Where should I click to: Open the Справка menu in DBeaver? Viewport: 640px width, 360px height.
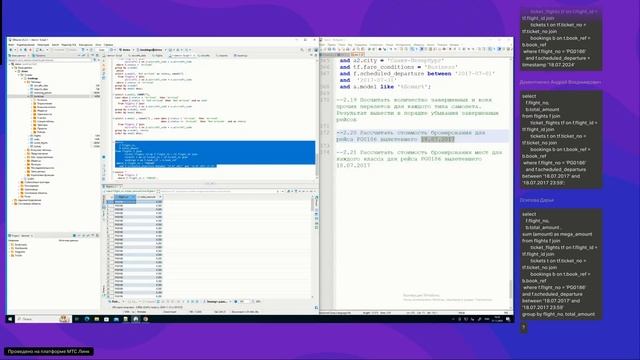109,45
